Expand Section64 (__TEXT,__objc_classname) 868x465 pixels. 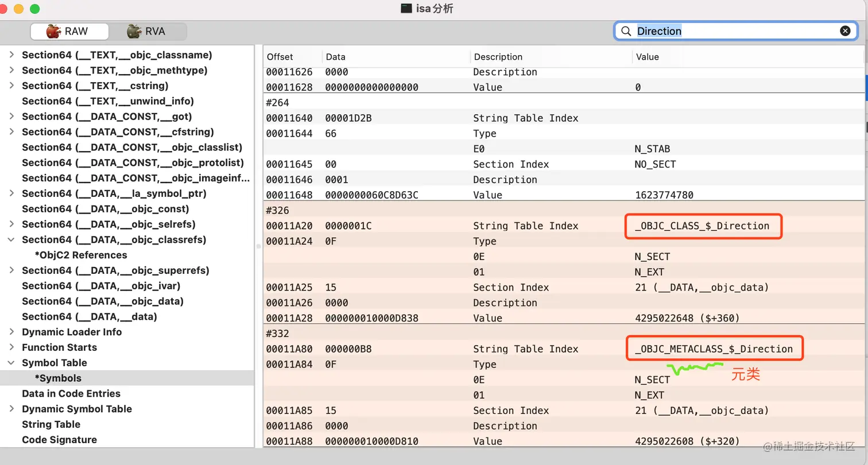coord(11,55)
